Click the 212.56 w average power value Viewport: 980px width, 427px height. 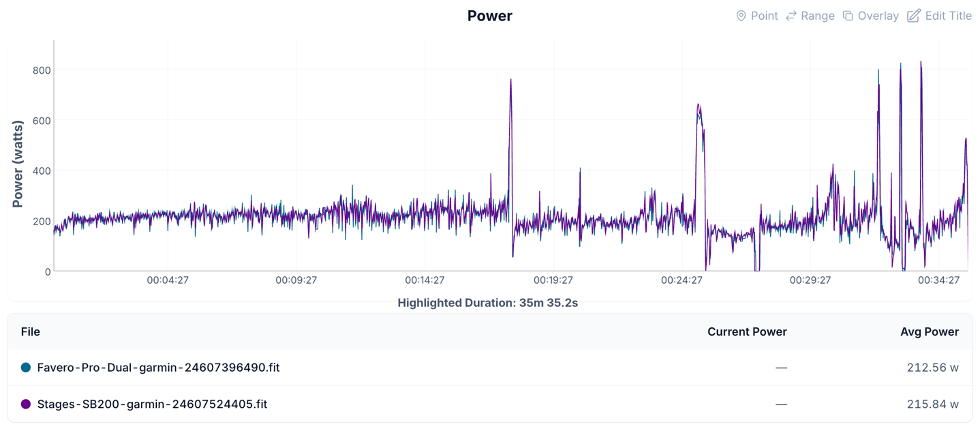click(933, 368)
